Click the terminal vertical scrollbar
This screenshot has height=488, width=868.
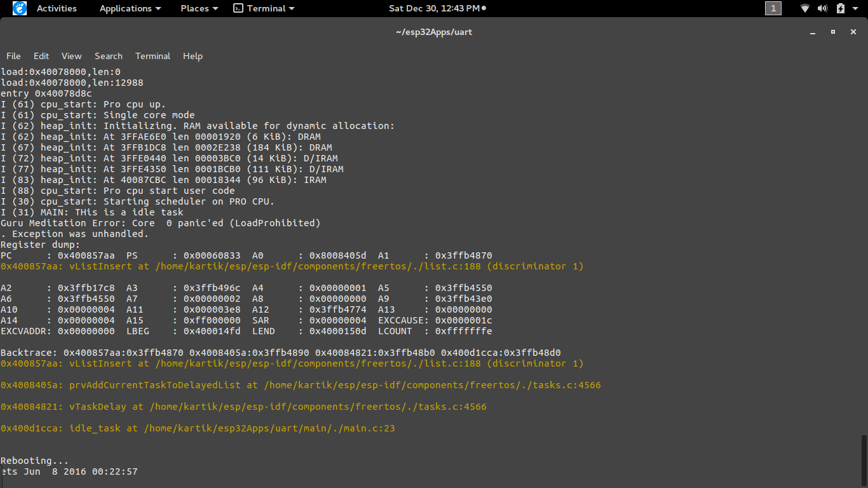[x=864, y=461]
